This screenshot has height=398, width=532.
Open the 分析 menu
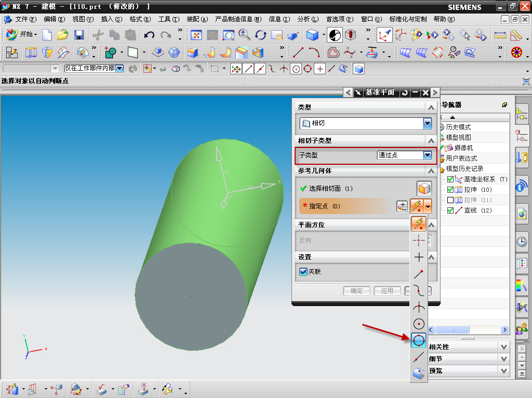308,19
